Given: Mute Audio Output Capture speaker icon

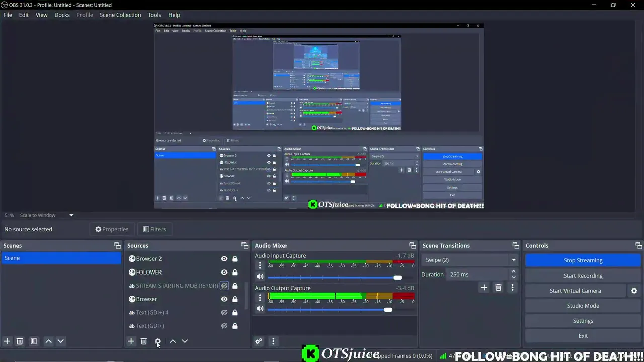Looking at the screenshot, I should point(260,309).
